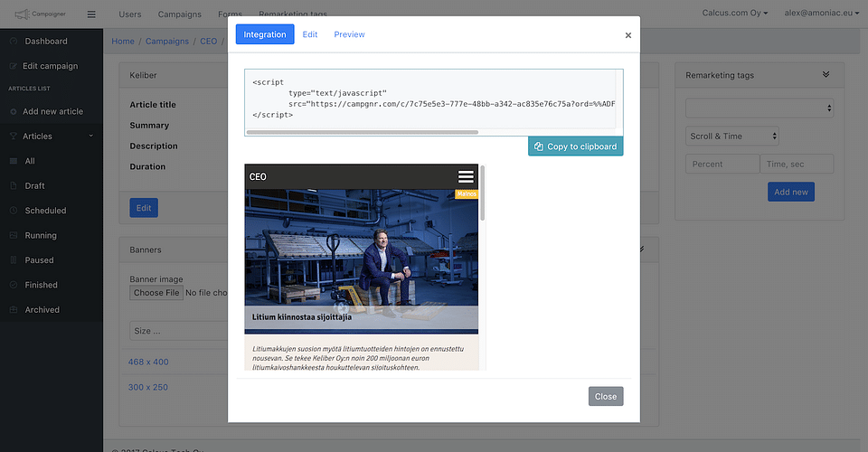Click the Running icon in sidebar
The width and height of the screenshot is (868, 452).
point(14,235)
